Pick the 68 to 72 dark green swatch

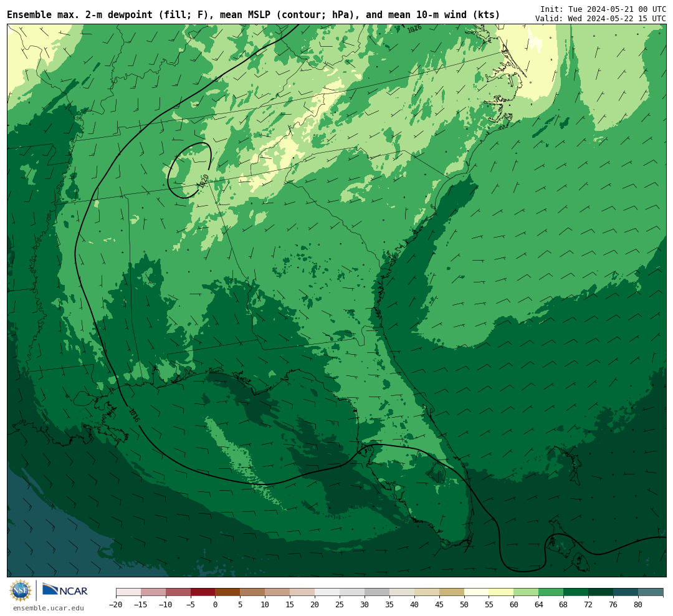[x=576, y=592]
